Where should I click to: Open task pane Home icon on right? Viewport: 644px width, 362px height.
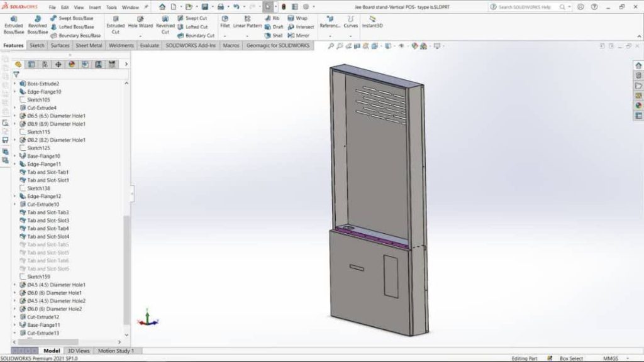click(638, 65)
